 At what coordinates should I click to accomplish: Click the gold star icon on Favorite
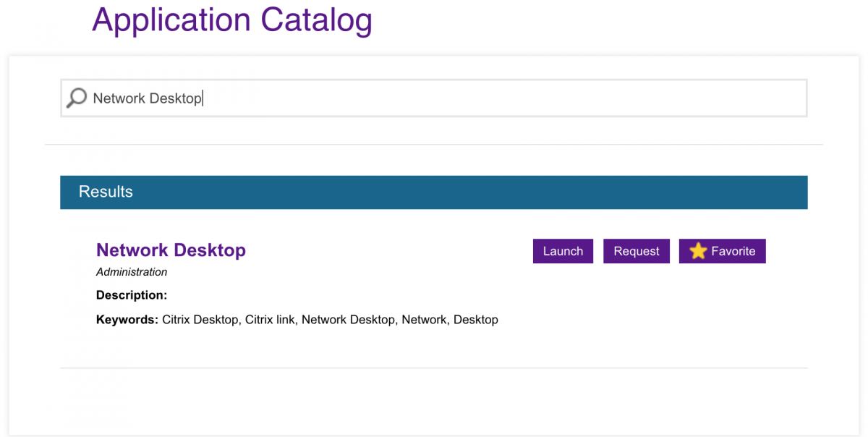click(x=697, y=251)
